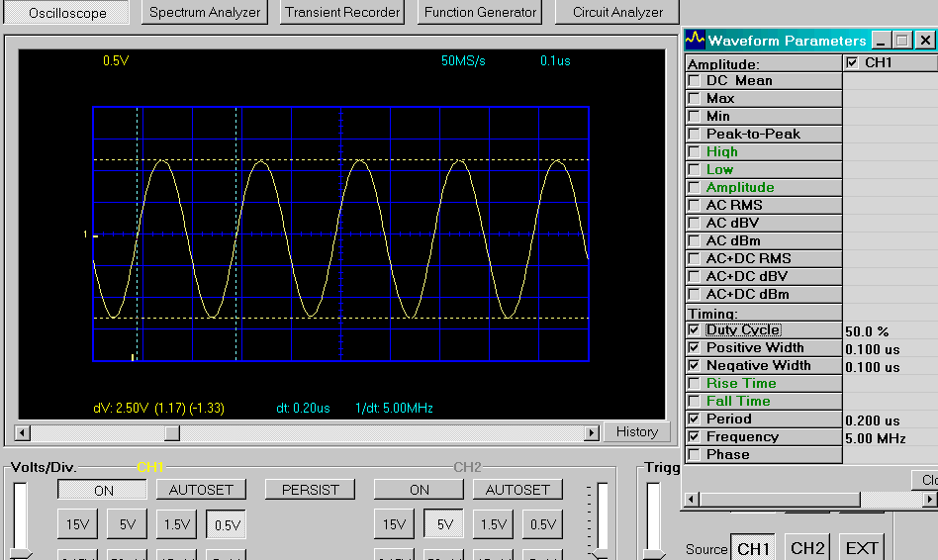Click the Waveform Parameters window icon

[x=695, y=41]
